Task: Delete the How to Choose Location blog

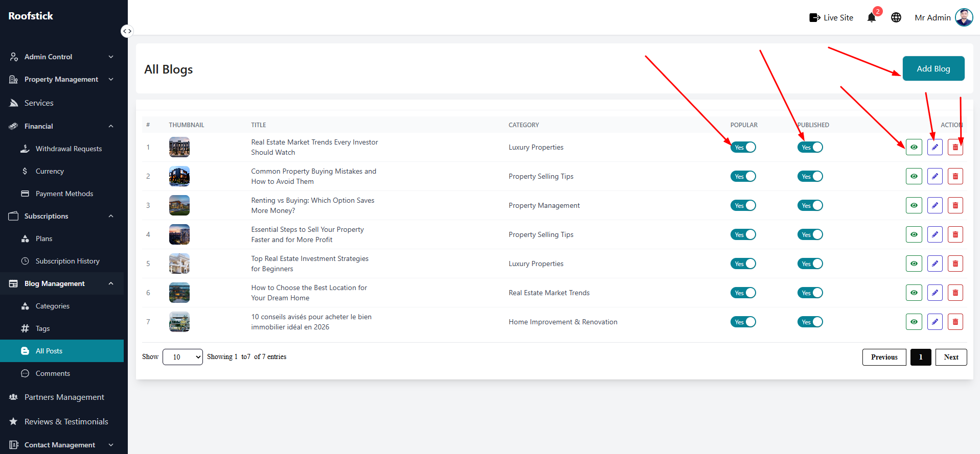Action: coord(955,293)
